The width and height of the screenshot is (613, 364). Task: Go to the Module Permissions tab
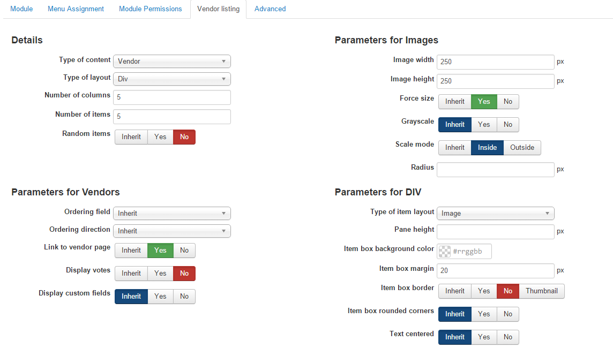pos(151,9)
